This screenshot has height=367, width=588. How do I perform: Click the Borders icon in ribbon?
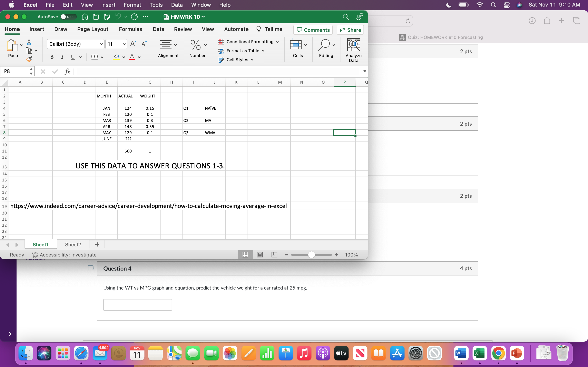94,57
